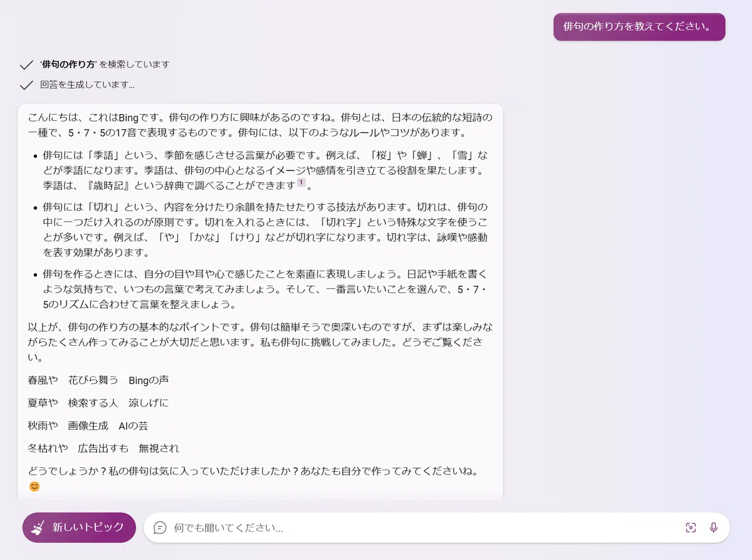The image size is (752, 560).
Task: Click the microphone voice input icon
Action: [x=713, y=527]
